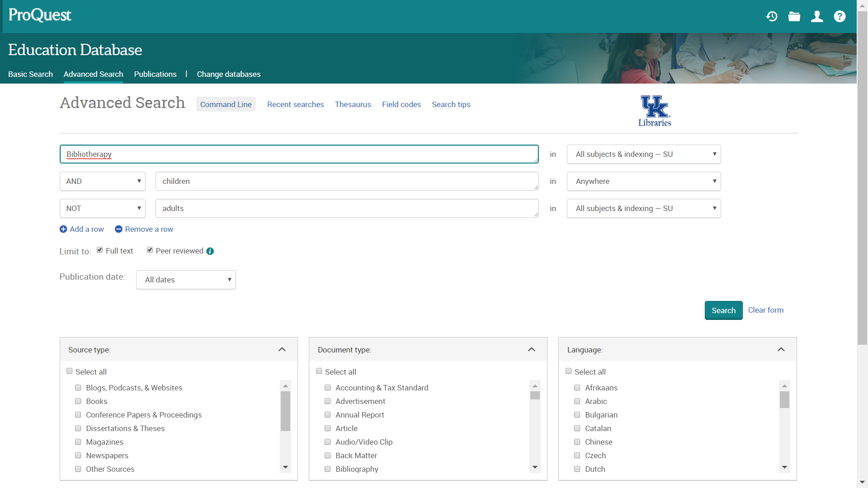
Task: Open the Publication date All dates dropdown
Action: (x=186, y=280)
